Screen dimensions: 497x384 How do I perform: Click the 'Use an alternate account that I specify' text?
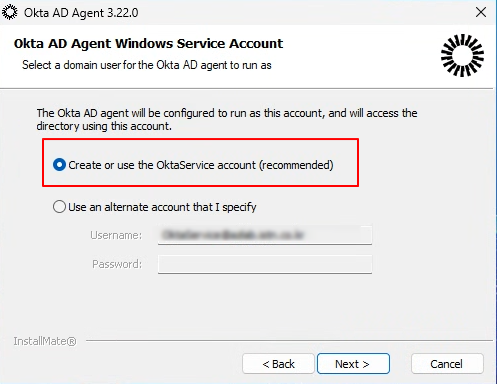(x=162, y=207)
